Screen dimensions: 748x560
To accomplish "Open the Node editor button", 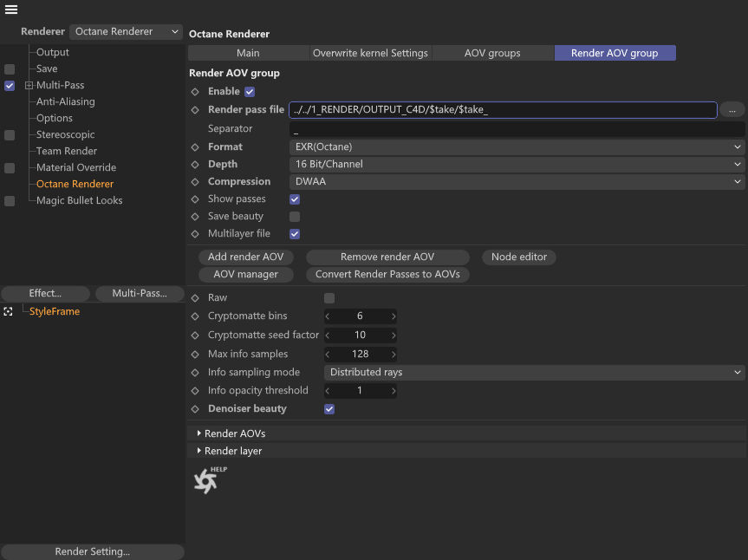I will pyautogui.click(x=519, y=257).
